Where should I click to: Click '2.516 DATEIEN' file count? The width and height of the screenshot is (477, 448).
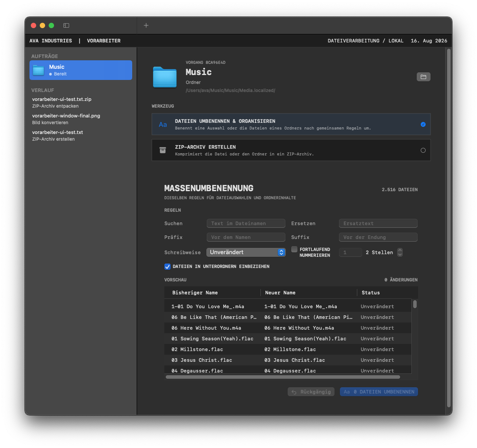pos(399,189)
